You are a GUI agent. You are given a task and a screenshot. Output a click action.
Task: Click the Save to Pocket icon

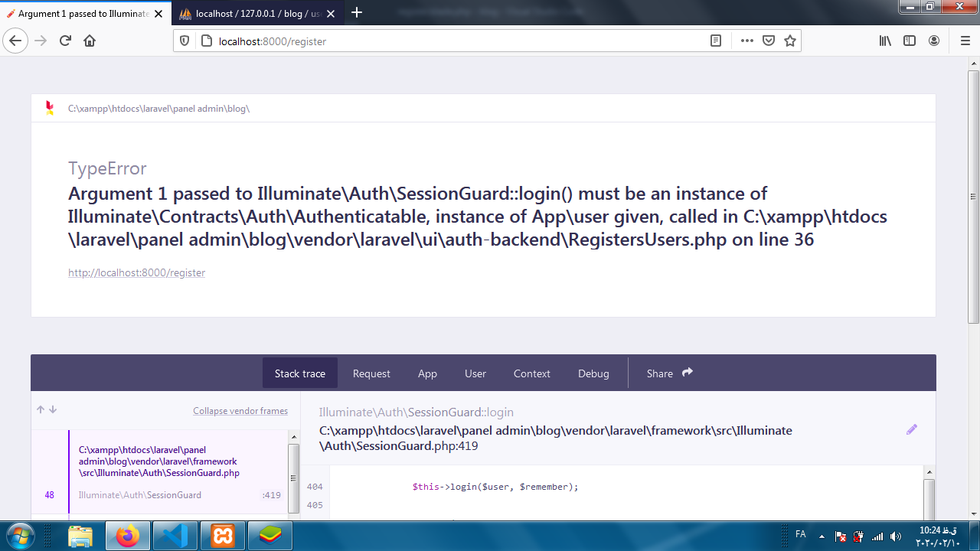coord(769,41)
